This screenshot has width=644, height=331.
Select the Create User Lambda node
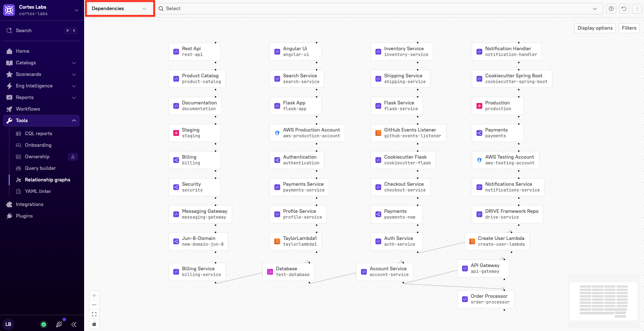497,241
